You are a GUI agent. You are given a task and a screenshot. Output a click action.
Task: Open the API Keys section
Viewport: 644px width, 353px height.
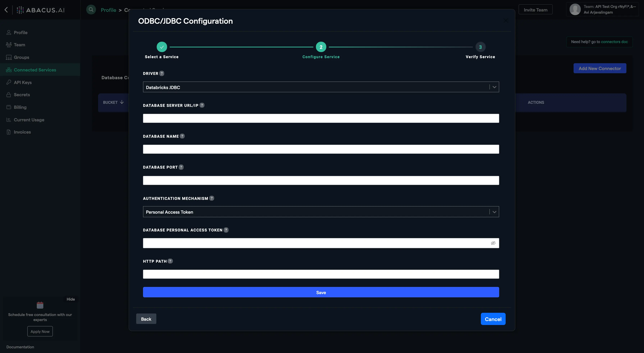[x=8, y=82]
